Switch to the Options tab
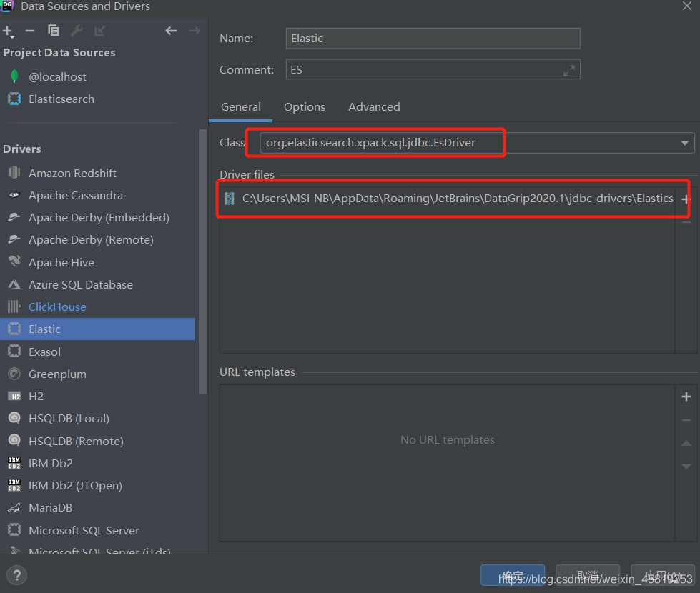Image resolution: width=700 pixels, height=593 pixels. pos(305,107)
